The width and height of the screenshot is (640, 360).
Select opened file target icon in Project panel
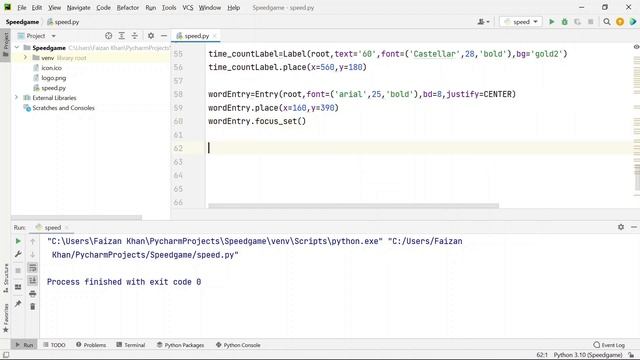109,36
